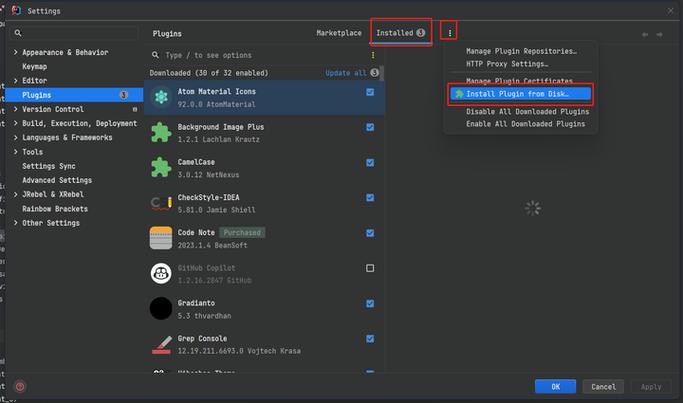This screenshot has width=683, height=403.
Task: Click the help question mark icon
Action: tap(20, 386)
